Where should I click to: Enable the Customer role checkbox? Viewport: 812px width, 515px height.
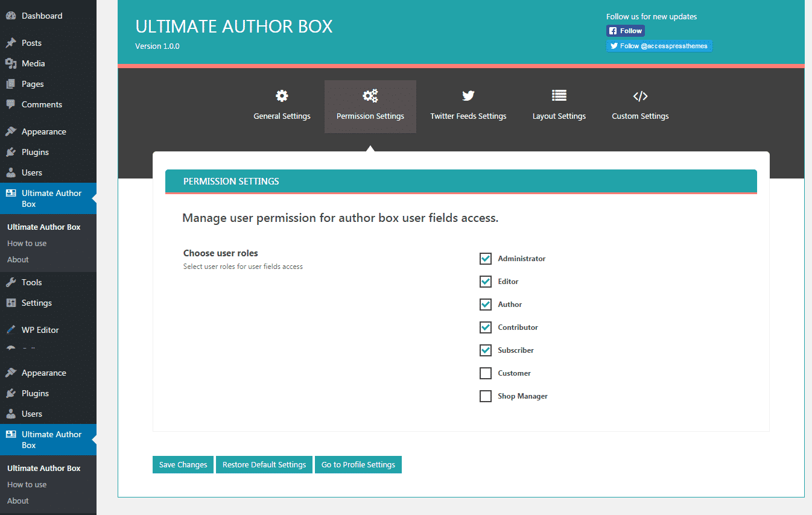pos(486,373)
